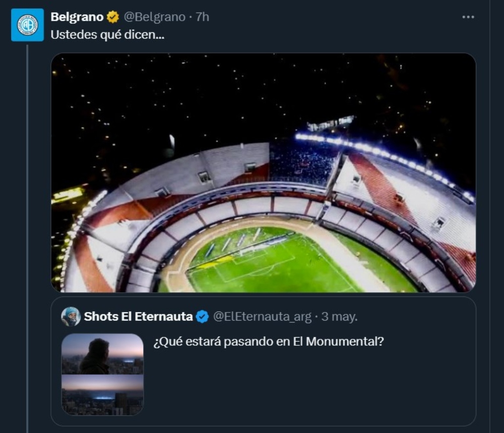Open quoted thumbnail showing hooded man silhouette
The height and width of the screenshot is (433, 504).
click(x=102, y=354)
